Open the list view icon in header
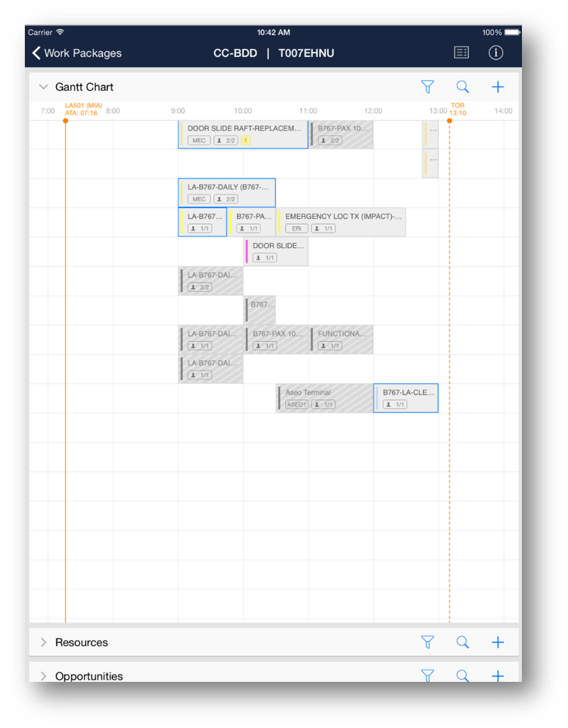 pyautogui.click(x=461, y=53)
